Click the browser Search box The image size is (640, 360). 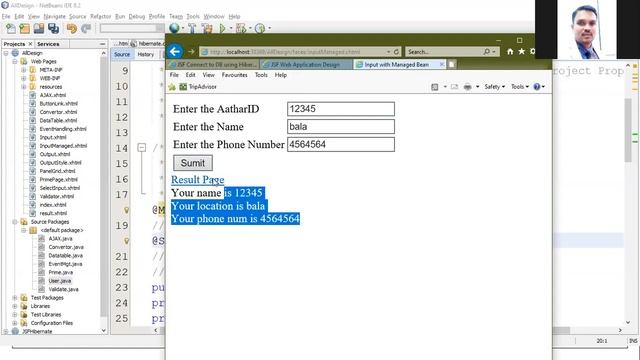[x=444, y=52]
